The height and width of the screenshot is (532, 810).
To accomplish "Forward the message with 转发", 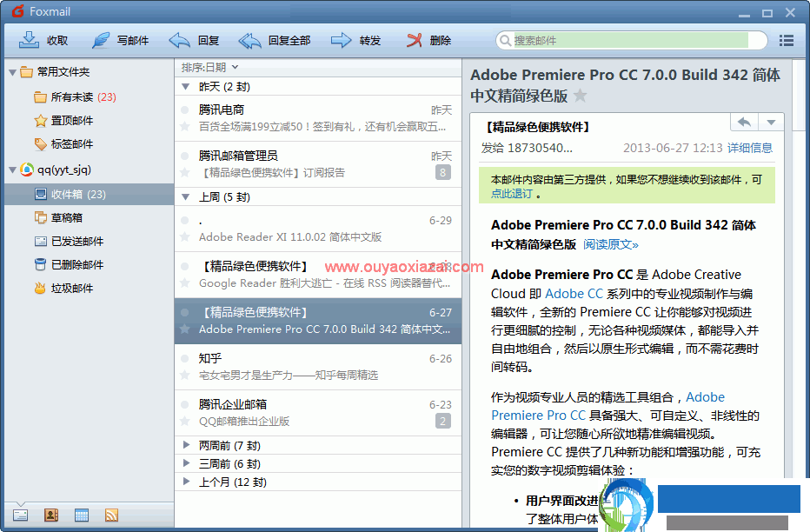I will click(x=355, y=40).
